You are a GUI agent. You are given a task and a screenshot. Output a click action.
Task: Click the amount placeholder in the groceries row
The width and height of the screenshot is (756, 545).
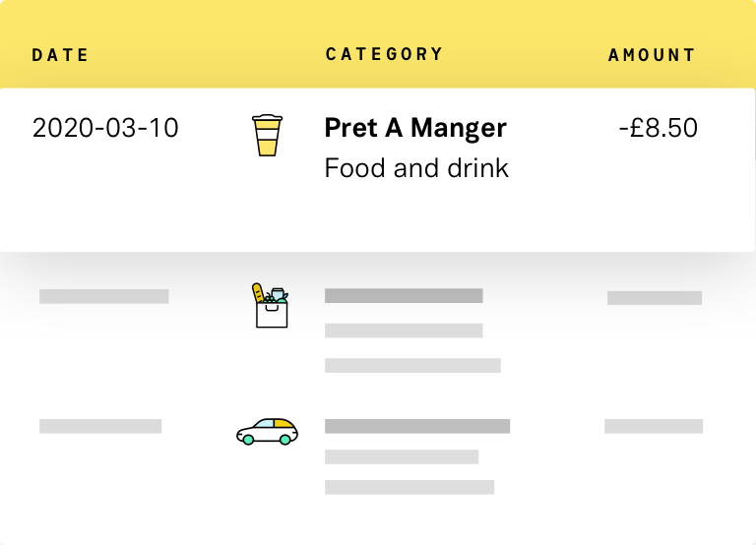tap(654, 297)
